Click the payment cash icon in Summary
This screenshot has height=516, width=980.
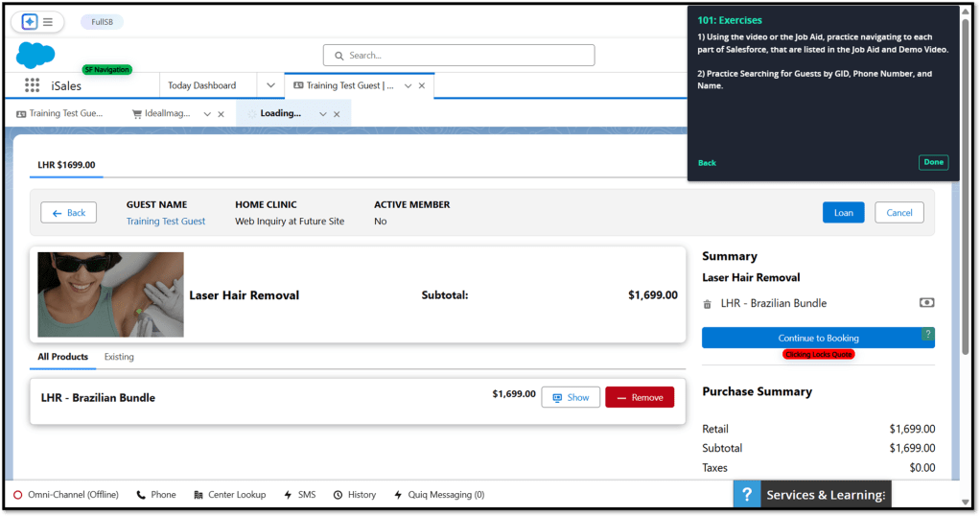pos(926,303)
